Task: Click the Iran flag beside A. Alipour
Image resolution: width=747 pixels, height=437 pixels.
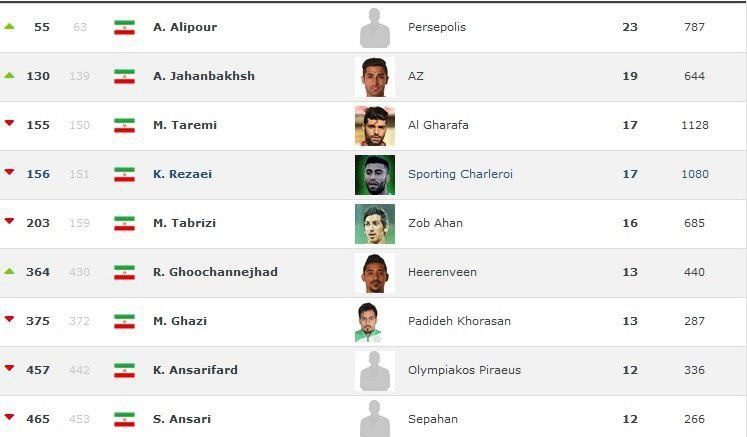Action: point(124,27)
